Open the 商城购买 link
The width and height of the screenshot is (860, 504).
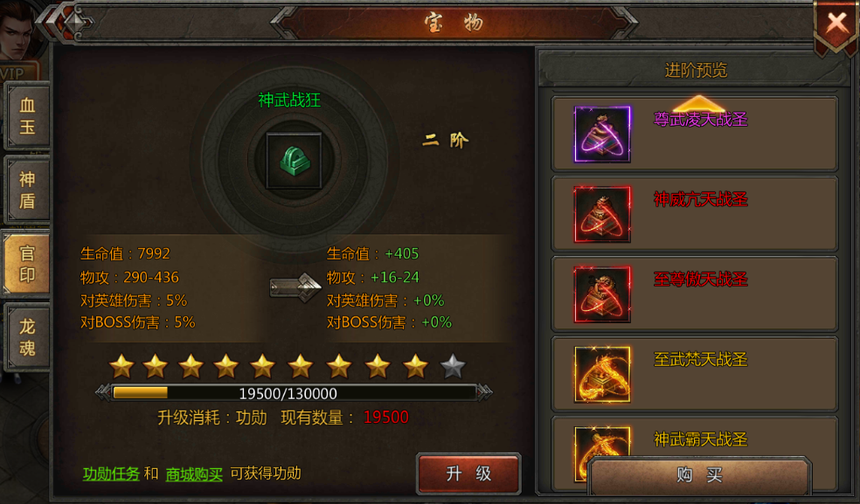(x=194, y=473)
